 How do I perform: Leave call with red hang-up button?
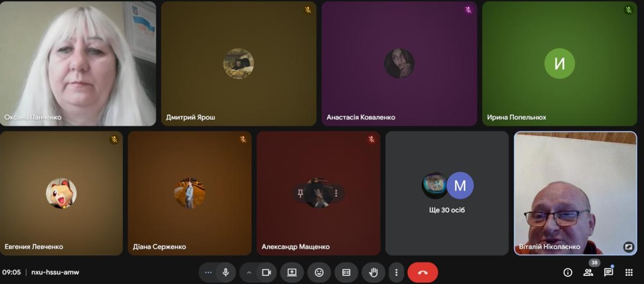click(423, 272)
